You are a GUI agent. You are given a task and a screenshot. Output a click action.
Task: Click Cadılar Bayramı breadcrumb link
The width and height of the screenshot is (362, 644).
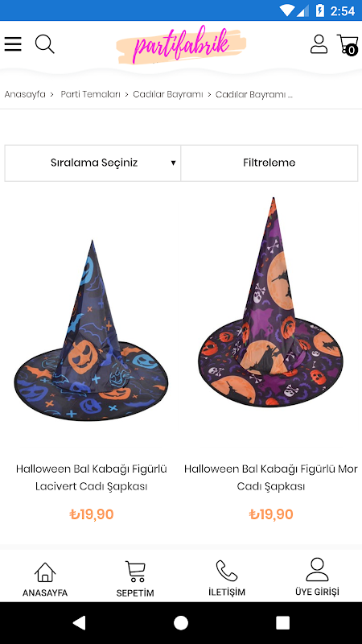click(168, 94)
